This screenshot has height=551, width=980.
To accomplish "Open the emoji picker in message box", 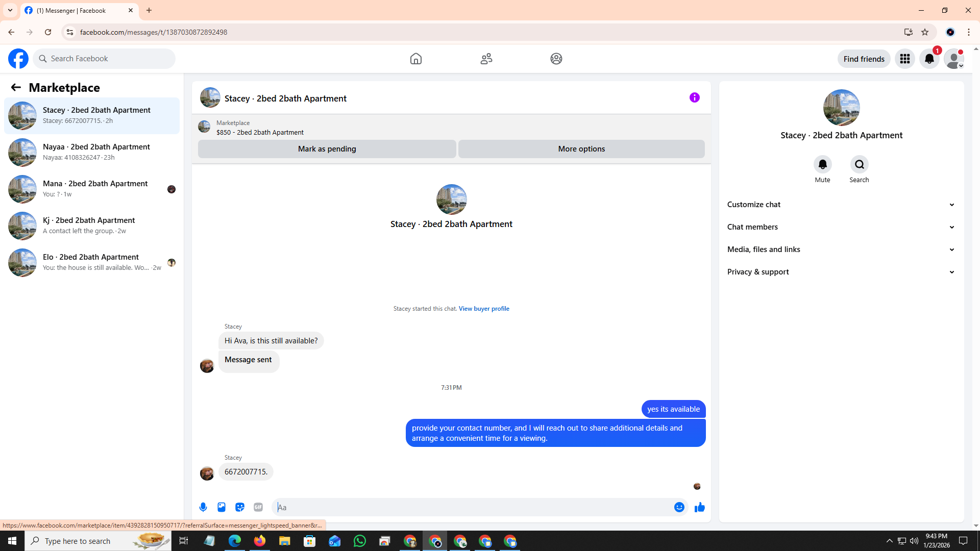I will (679, 507).
